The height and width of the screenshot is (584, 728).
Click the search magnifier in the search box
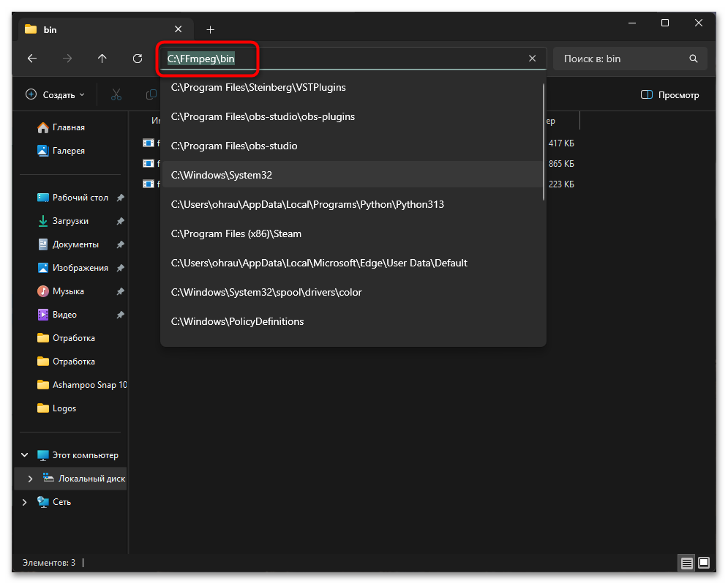[692, 59]
